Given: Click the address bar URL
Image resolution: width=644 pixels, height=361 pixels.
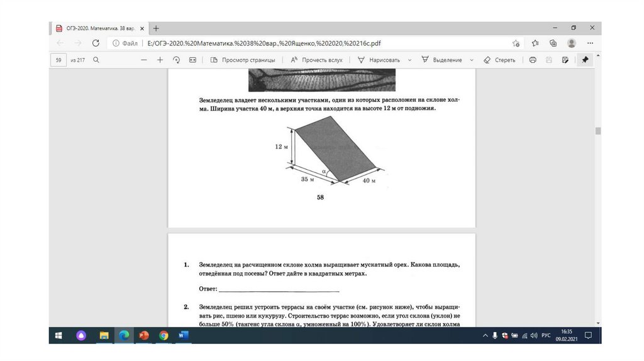Looking at the screenshot, I should click(264, 43).
